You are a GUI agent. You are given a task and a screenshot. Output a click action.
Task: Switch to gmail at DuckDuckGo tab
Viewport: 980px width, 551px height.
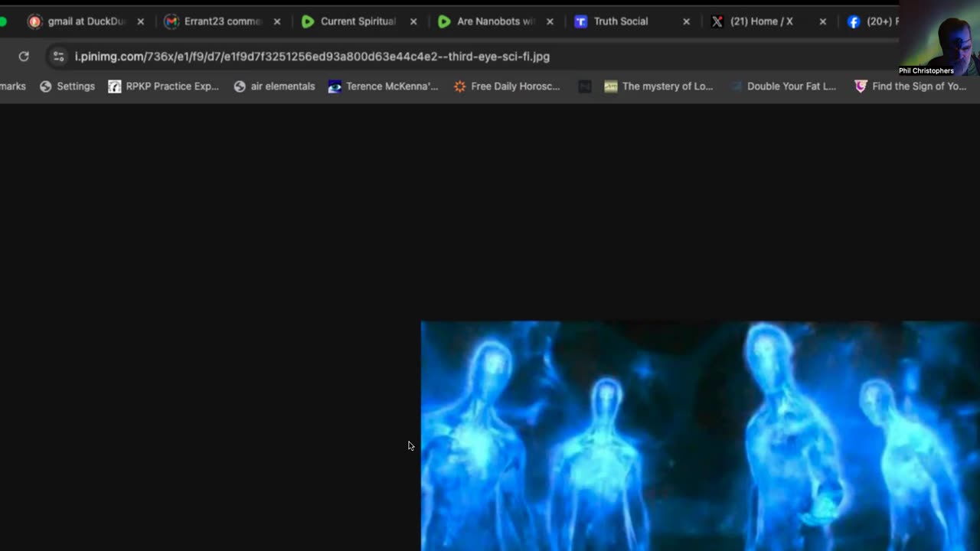tap(86, 21)
